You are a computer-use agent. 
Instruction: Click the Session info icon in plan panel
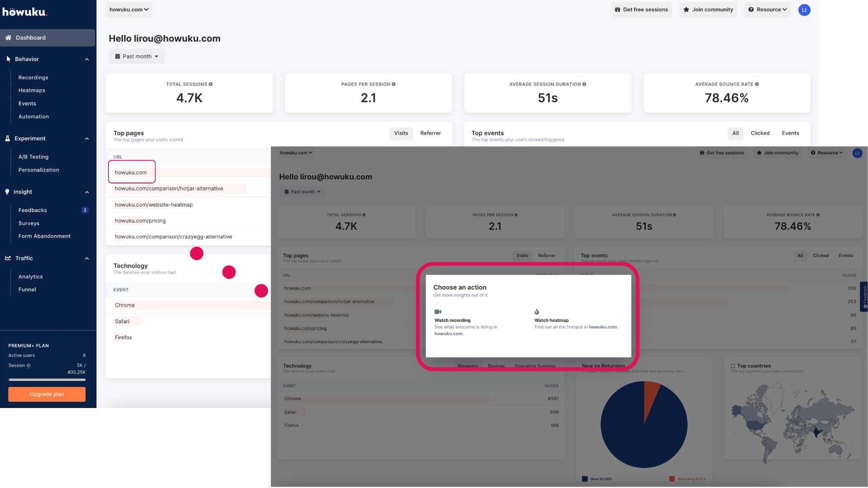tap(28, 366)
